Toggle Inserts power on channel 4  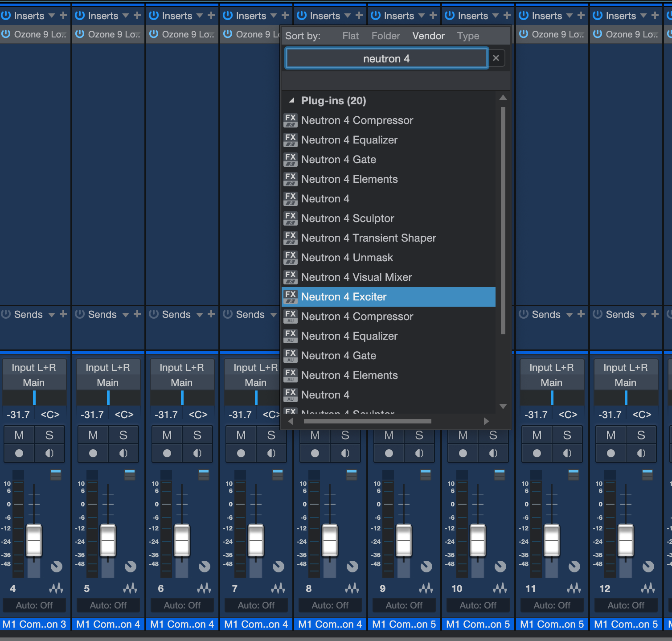[6, 16]
